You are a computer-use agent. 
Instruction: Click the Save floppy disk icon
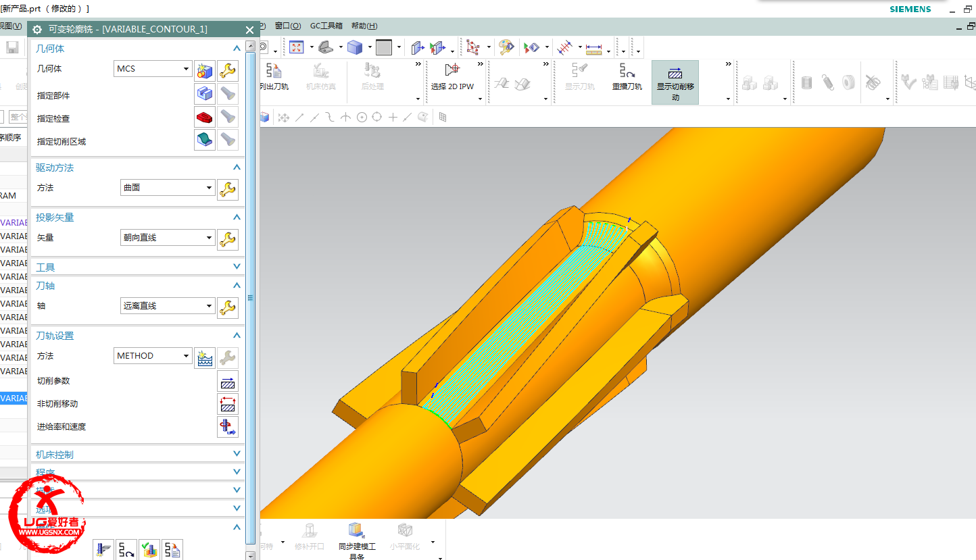click(12, 47)
